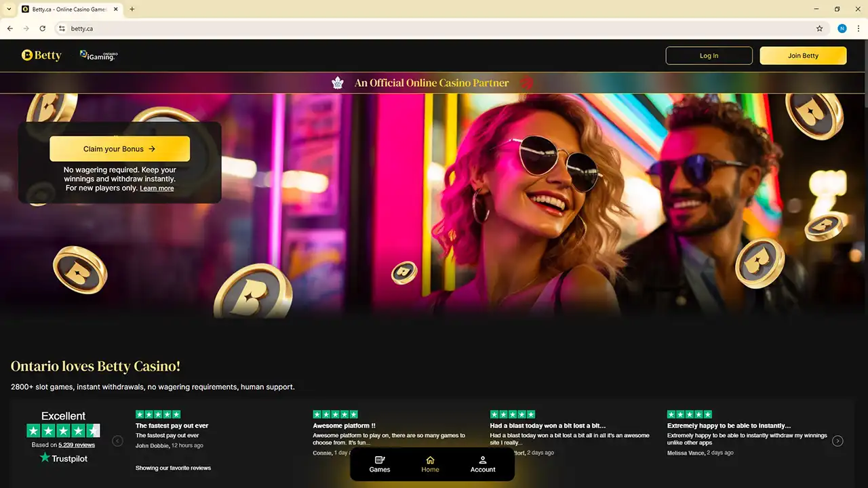The height and width of the screenshot is (488, 868).
Task: Open the Learn more link
Action: coord(157,188)
